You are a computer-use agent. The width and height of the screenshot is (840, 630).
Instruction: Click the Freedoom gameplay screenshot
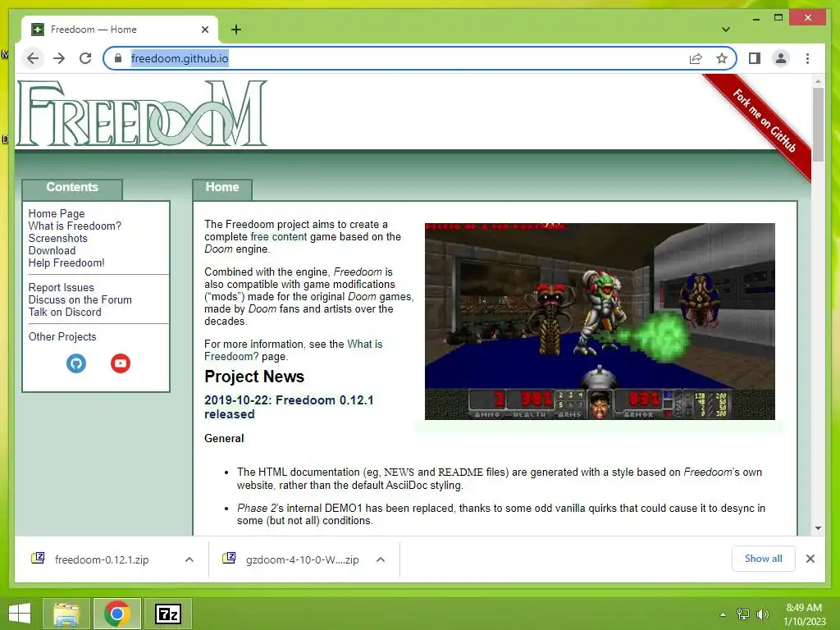point(600,322)
